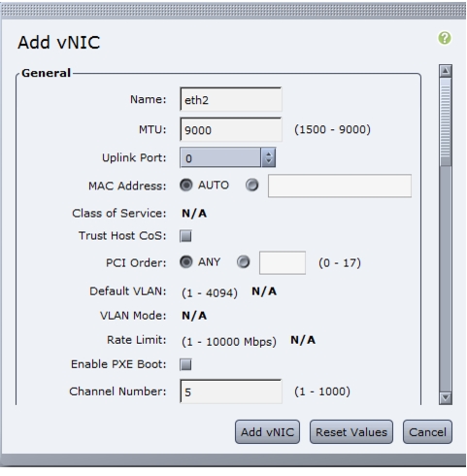Select the manual MAC address radio button
This screenshot has height=476, width=467.
pos(251,185)
